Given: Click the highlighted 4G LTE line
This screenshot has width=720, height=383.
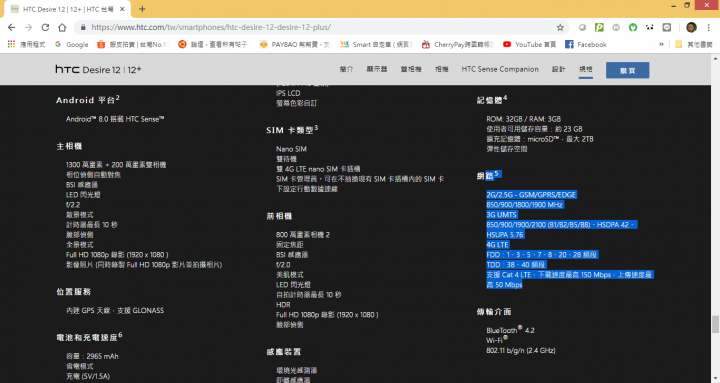Looking at the screenshot, I should (497, 244).
